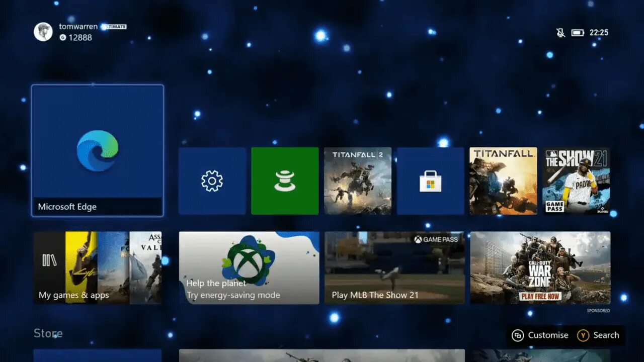
Task: Select the Game Pass badge on MLB banner
Action: [x=435, y=240]
